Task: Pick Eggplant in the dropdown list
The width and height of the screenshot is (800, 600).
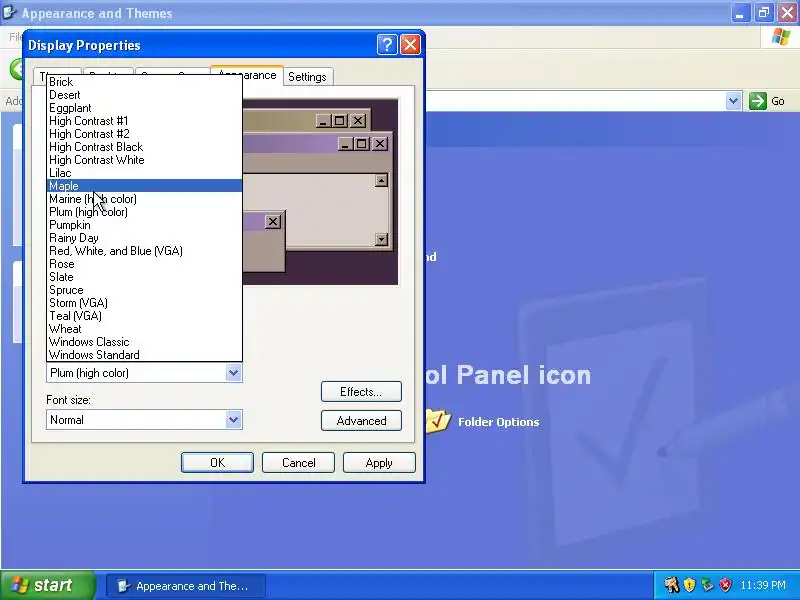Action: click(144, 108)
